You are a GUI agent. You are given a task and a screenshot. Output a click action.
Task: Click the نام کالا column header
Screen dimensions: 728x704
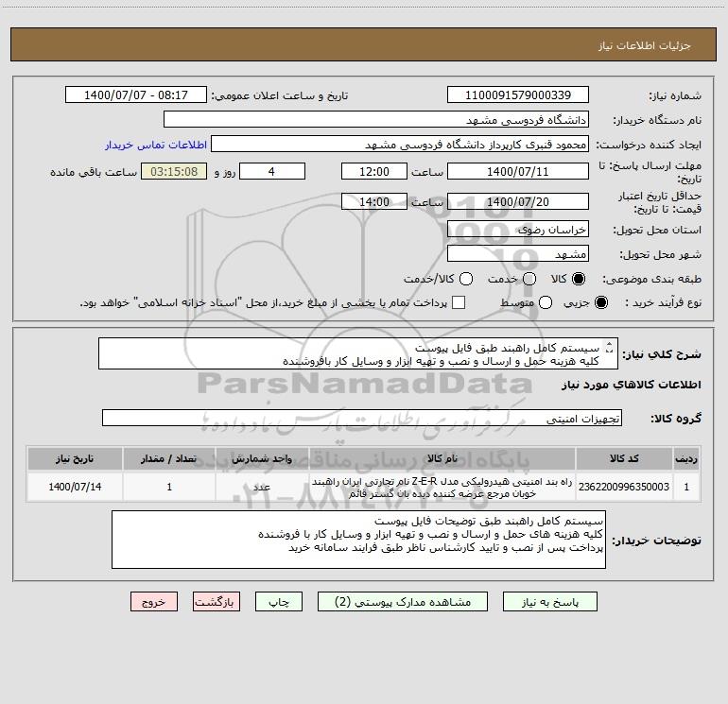pyautogui.click(x=442, y=458)
